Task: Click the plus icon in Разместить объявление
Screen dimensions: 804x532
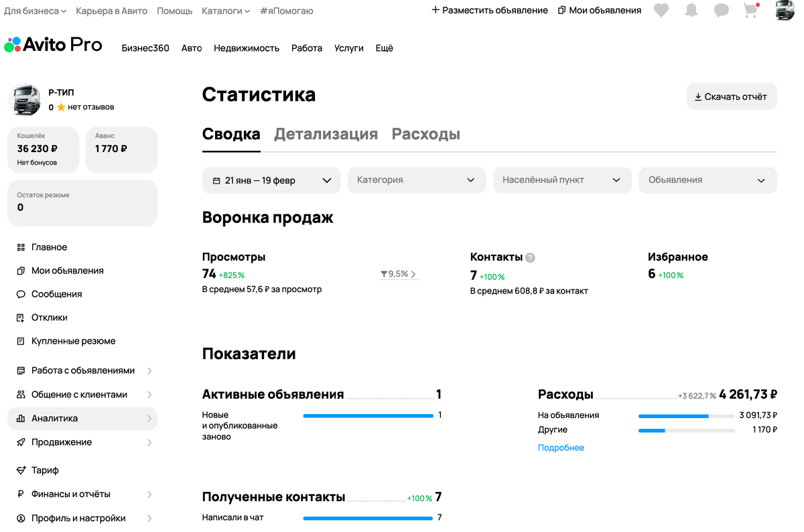Action: coord(435,10)
